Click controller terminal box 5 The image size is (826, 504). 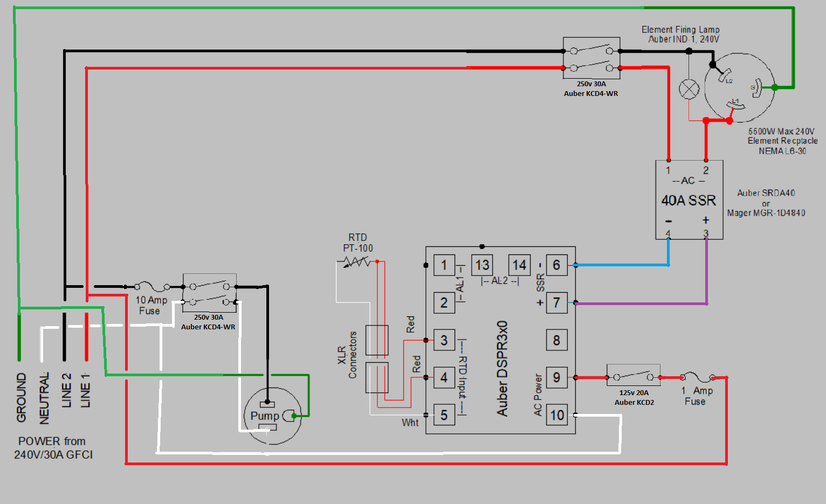pos(444,415)
